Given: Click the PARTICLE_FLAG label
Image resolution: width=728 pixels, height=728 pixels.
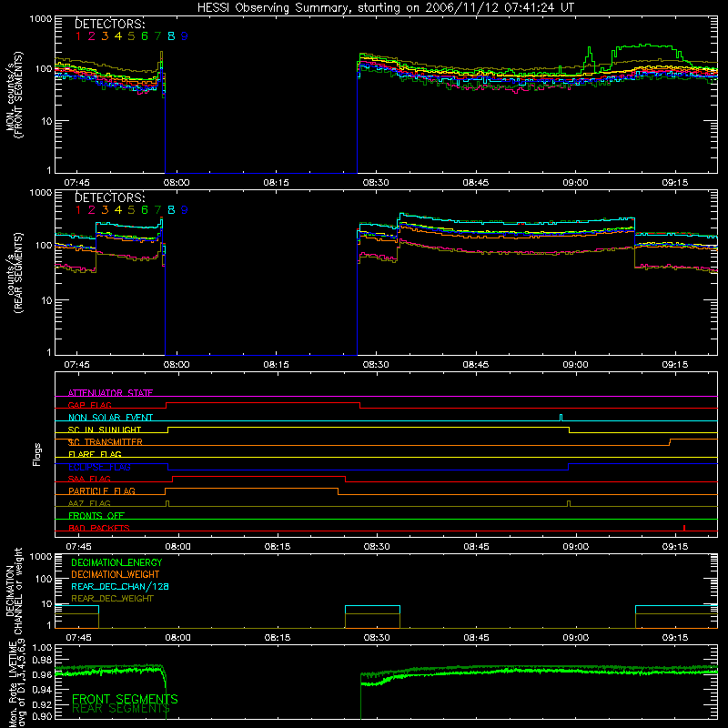Looking at the screenshot, I should click(102, 491).
